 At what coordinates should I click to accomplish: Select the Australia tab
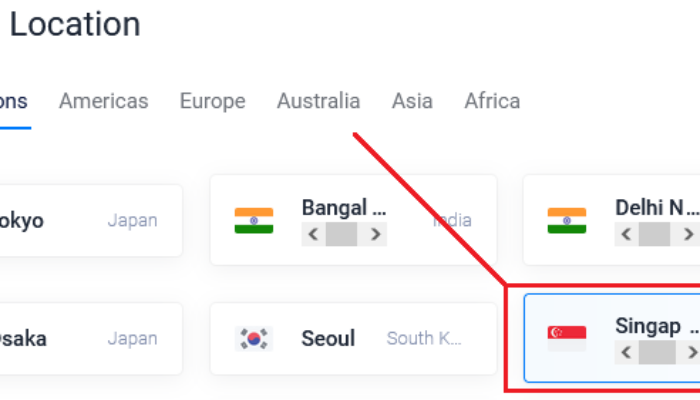(318, 101)
